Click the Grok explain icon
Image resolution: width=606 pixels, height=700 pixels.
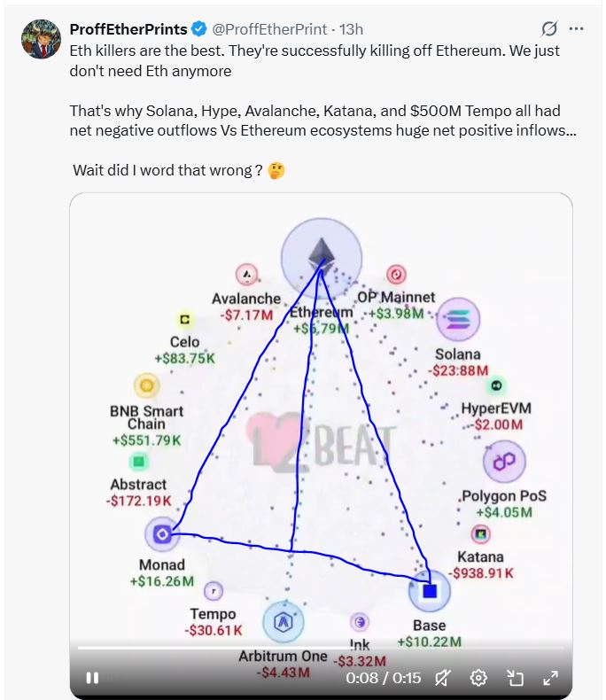tap(549, 29)
